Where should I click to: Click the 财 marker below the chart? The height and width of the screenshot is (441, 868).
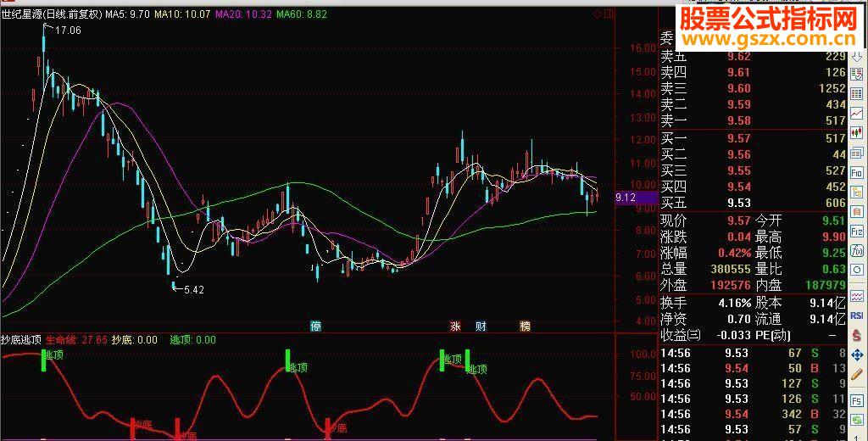click(481, 326)
